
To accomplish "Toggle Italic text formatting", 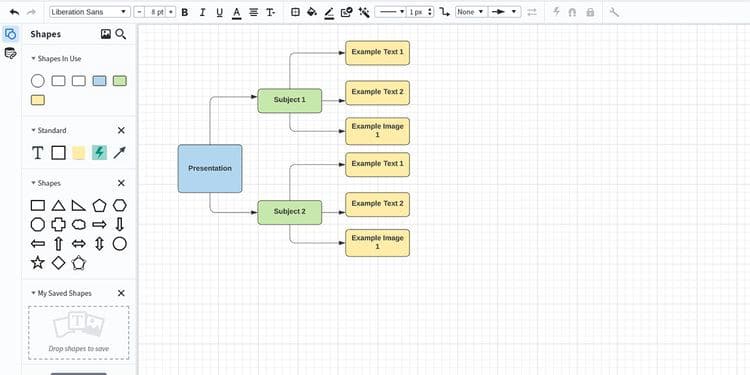I will pyautogui.click(x=202, y=12).
